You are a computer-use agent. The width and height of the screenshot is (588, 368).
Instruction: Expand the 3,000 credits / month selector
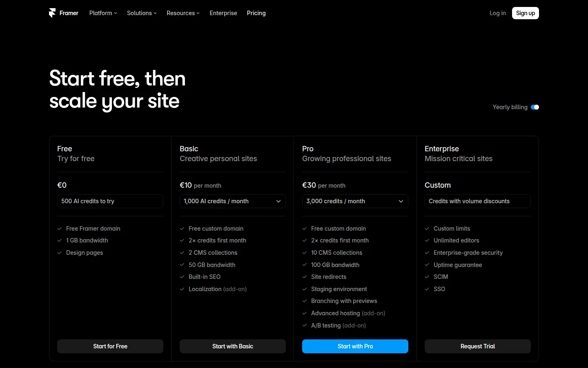point(355,201)
